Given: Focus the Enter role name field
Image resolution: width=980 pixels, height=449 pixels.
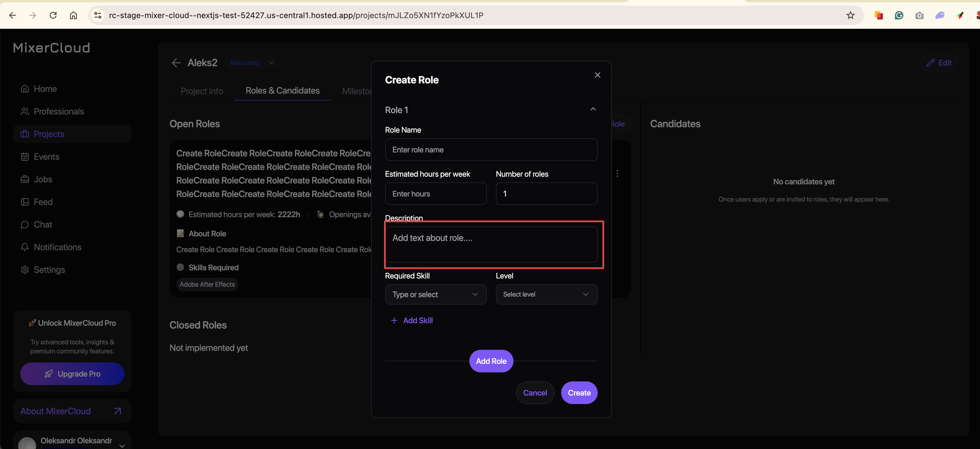Looking at the screenshot, I should [x=491, y=150].
